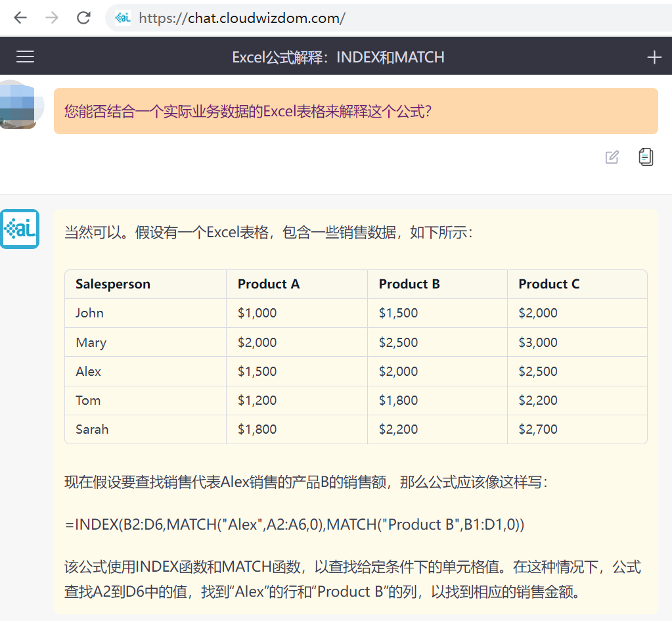Screen dimensions: 672x621
Task: Edit the user message with the pencil icon
Action: pyautogui.click(x=612, y=157)
